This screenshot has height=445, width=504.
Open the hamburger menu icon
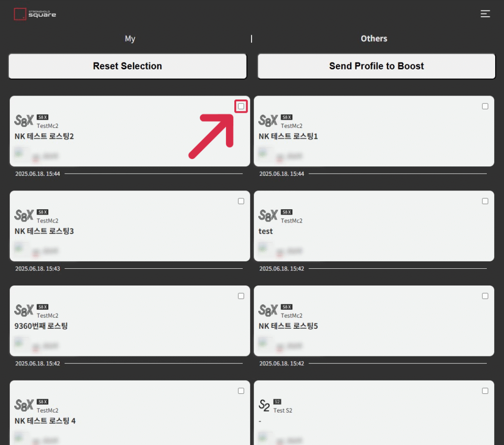coord(485,14)
